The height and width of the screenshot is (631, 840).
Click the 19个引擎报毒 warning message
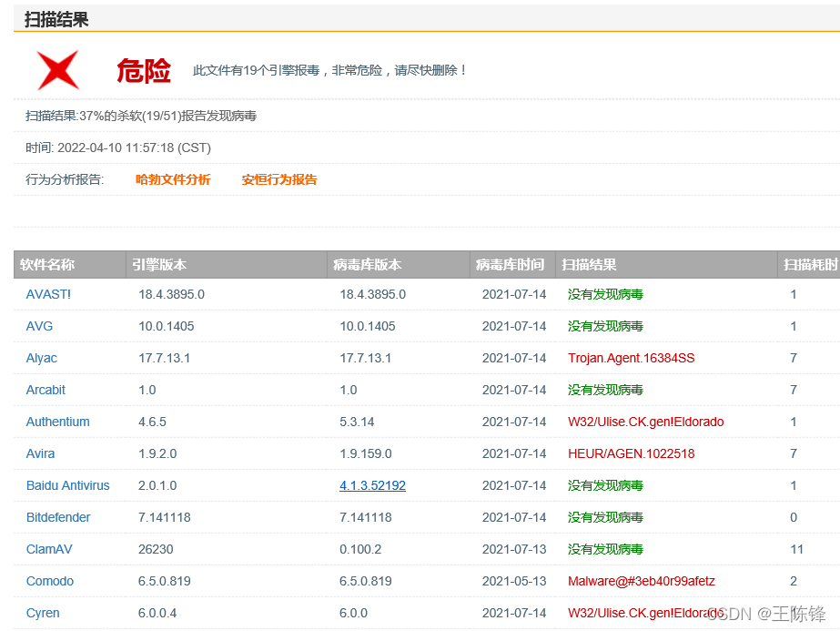click(330, 70)
